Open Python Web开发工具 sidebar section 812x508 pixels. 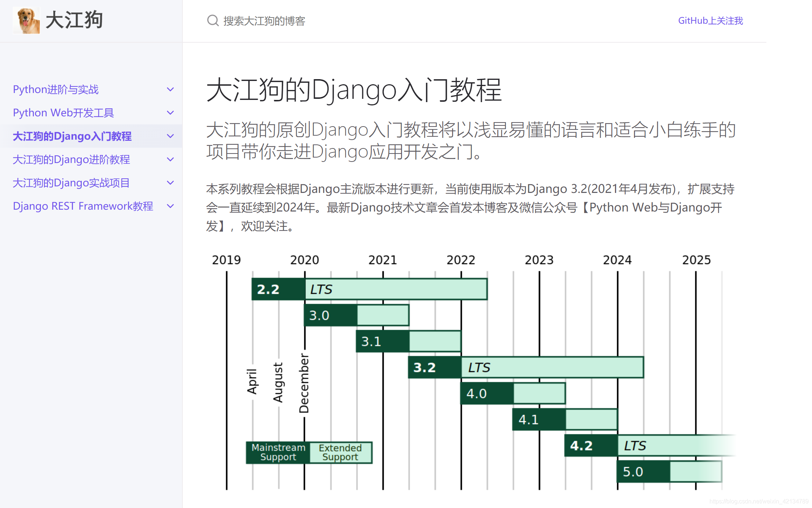coord(63,113)
